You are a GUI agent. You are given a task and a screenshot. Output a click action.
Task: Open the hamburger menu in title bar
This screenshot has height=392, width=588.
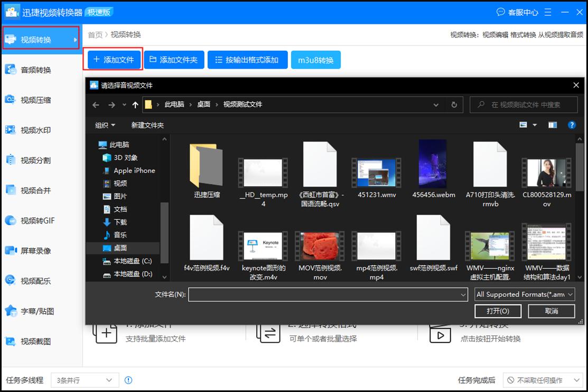(x=548, y=12)
